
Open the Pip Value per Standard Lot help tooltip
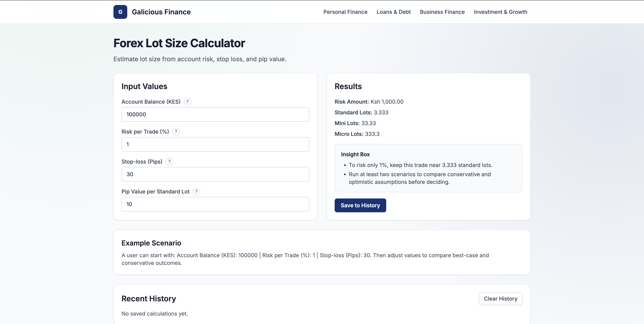(x=196, y=192)
